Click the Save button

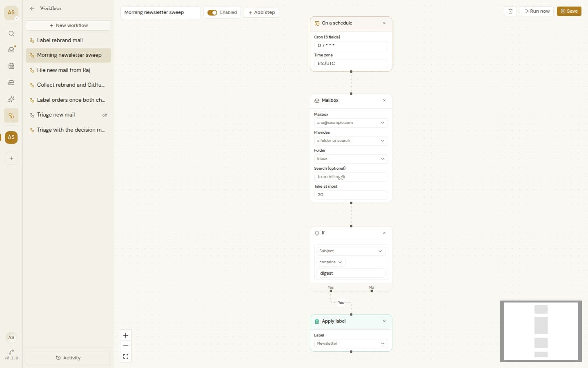(569, 11)
